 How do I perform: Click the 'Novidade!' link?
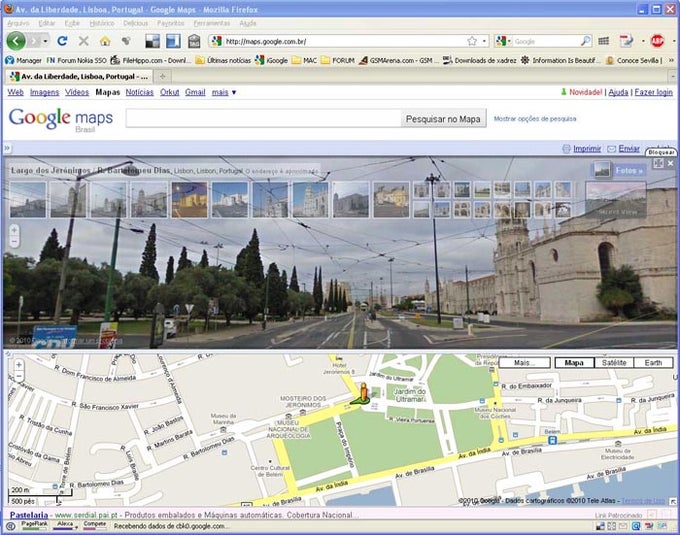tap(585, 92)
